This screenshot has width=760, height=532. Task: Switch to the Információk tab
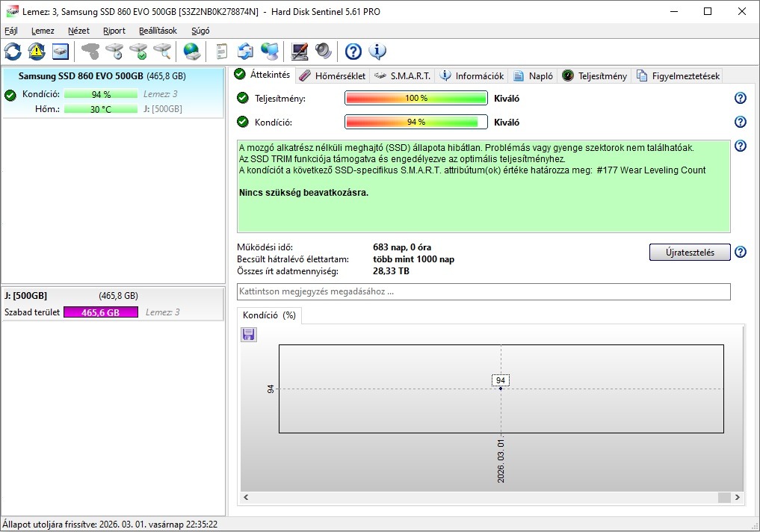pos(472,76)
